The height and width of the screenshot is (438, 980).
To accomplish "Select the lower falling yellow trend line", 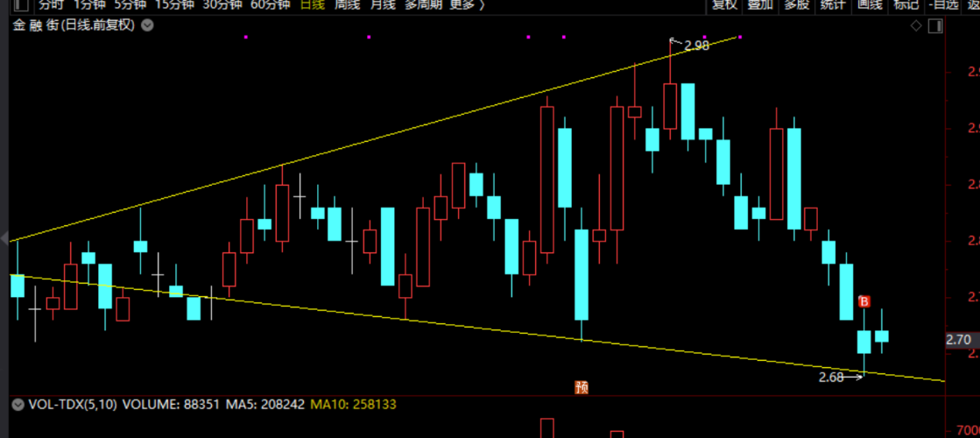I will [478, 328].
